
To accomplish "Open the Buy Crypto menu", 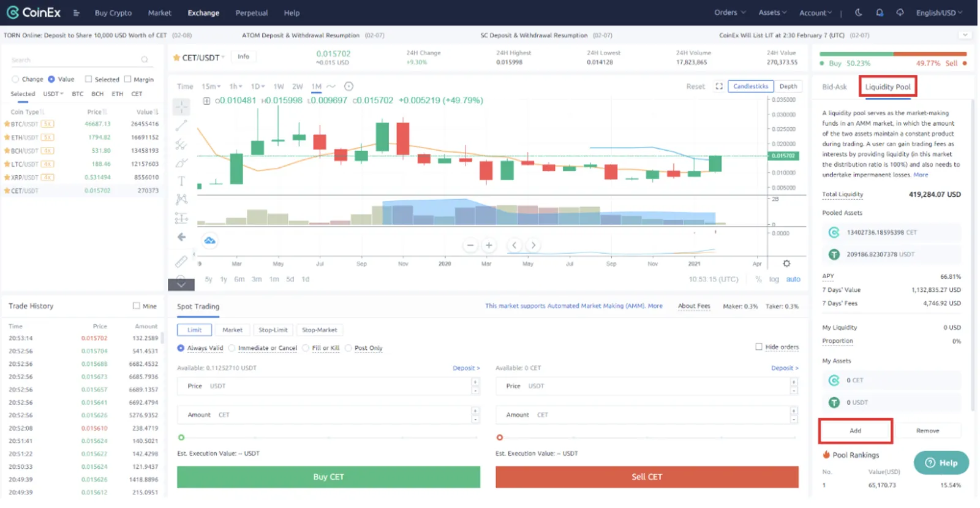I will point(113,13).
